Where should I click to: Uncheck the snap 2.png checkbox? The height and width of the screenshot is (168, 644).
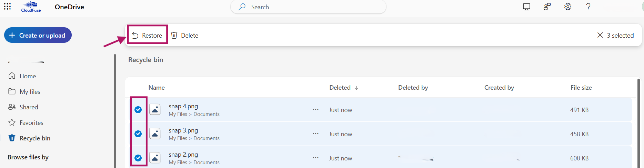pyautogui.click(x=138, y=158)
